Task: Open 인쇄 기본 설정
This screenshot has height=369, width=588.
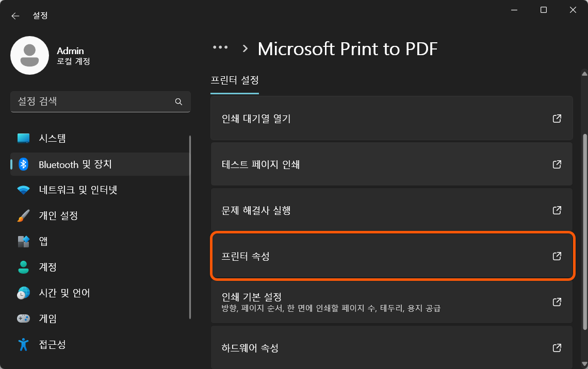Action: [x=392, y=302]
